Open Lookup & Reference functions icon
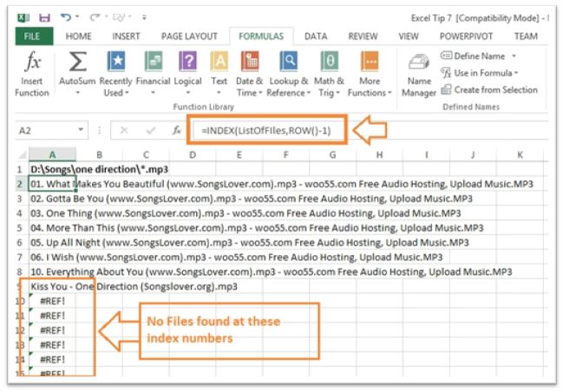Viewport: 563px width, 392px height. [x=289, y=61]
